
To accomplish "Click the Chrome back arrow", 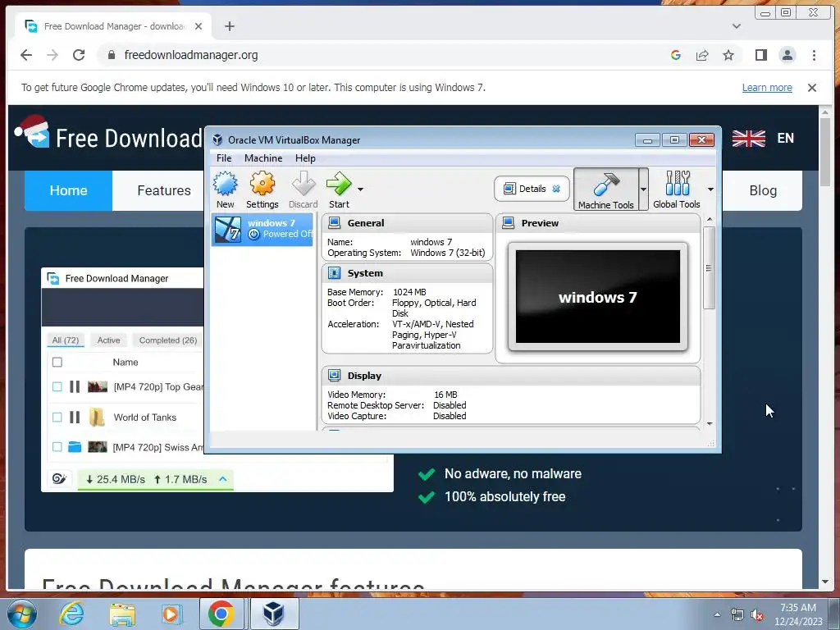I will point(25,55).
